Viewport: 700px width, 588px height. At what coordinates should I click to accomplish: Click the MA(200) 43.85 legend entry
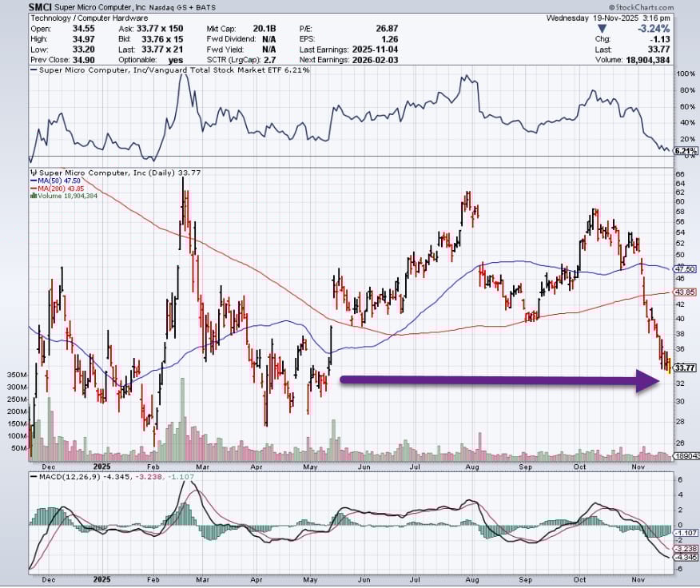57,189
